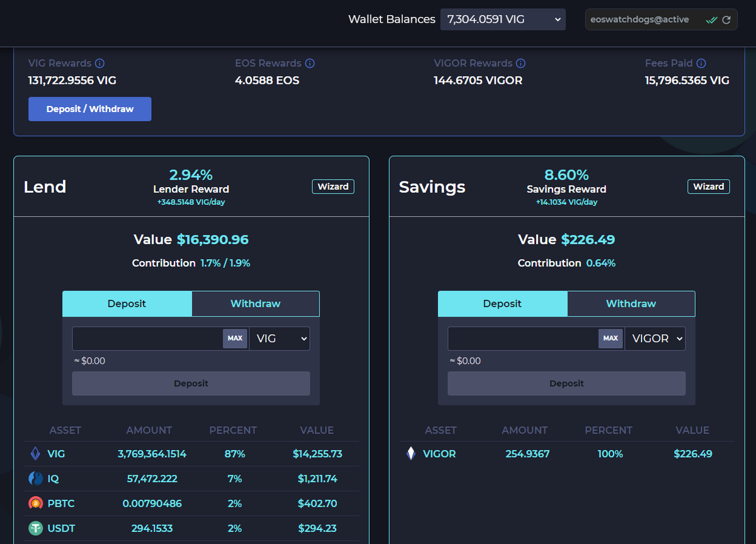This screenshot has width=756, height=544.
Task: Click the USDT amount 294.1533
Action: pos(152,528)
